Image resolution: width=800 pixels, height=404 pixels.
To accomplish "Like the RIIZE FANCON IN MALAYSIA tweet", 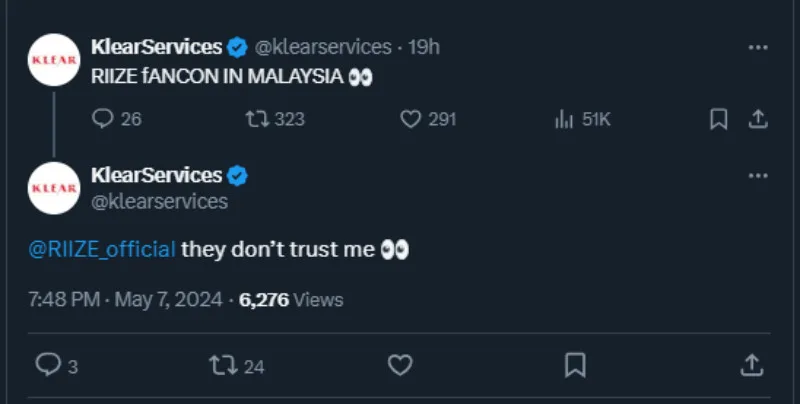I will coord(410,119).
